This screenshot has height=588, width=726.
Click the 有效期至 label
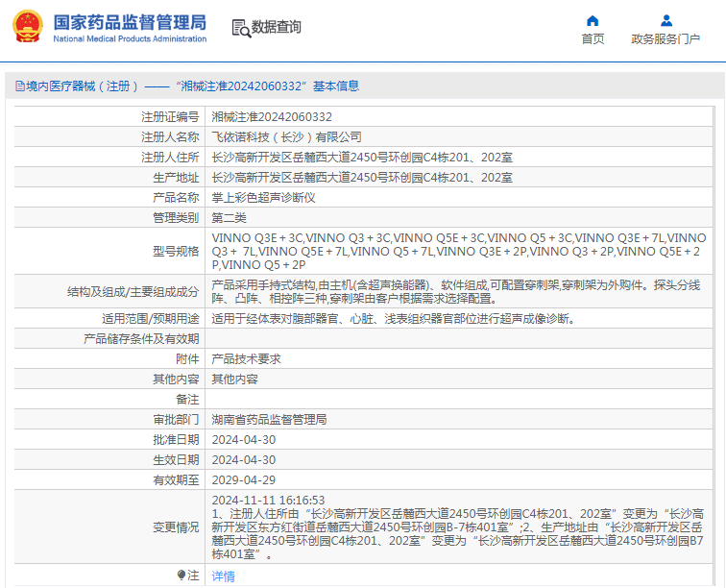pos(176,480)
